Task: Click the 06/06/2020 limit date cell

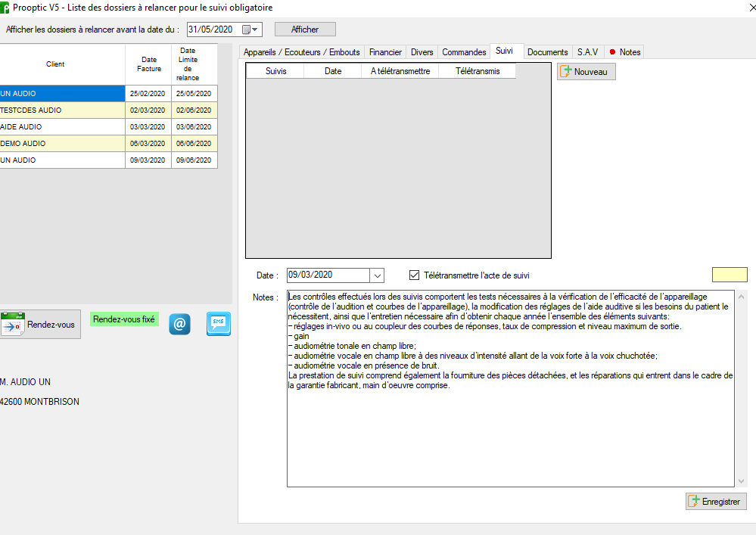Action: tap(194, 143)
